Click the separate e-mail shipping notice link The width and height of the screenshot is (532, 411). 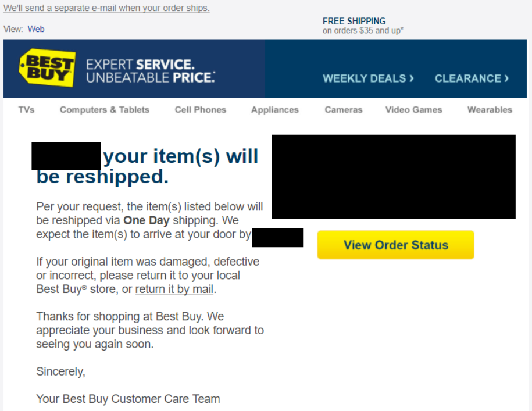106,8
